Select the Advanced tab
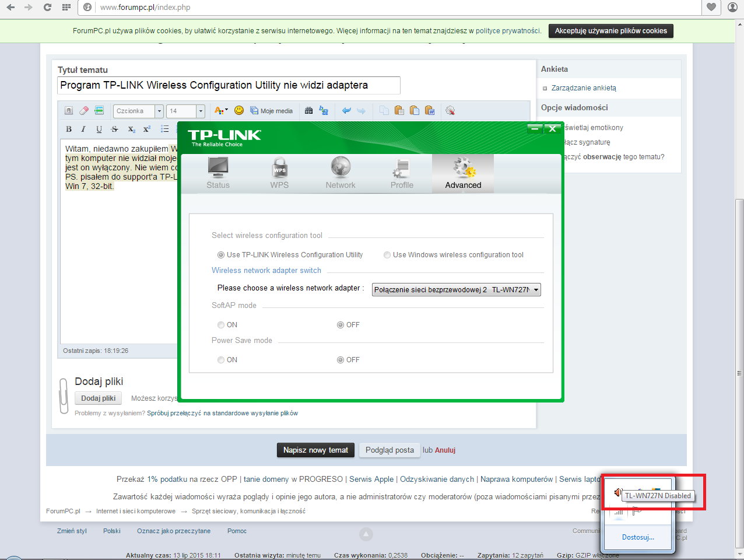744x560 pixels. tap(463, 173)
